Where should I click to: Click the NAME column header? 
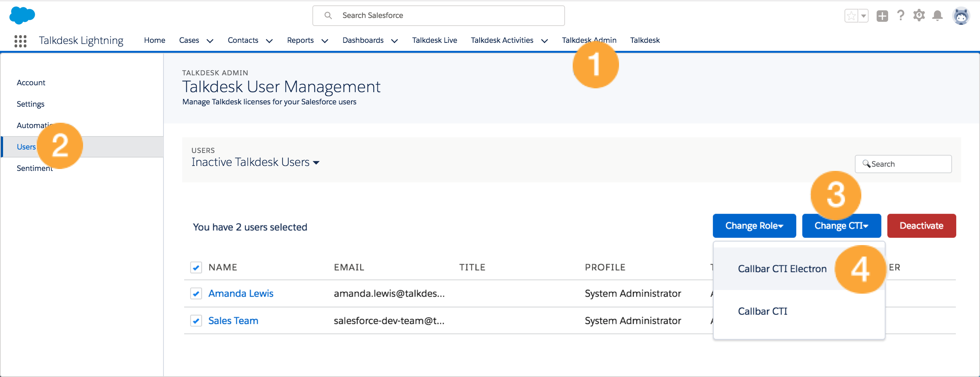223,267
